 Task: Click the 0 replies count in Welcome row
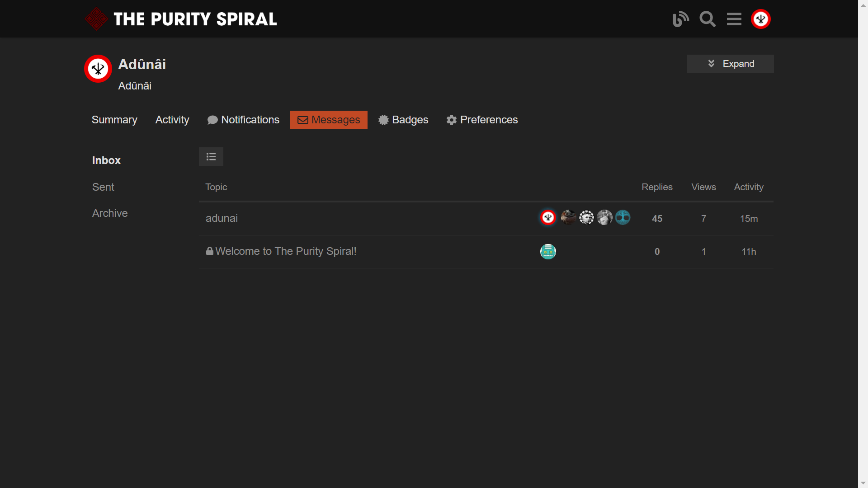coord(657,252)
